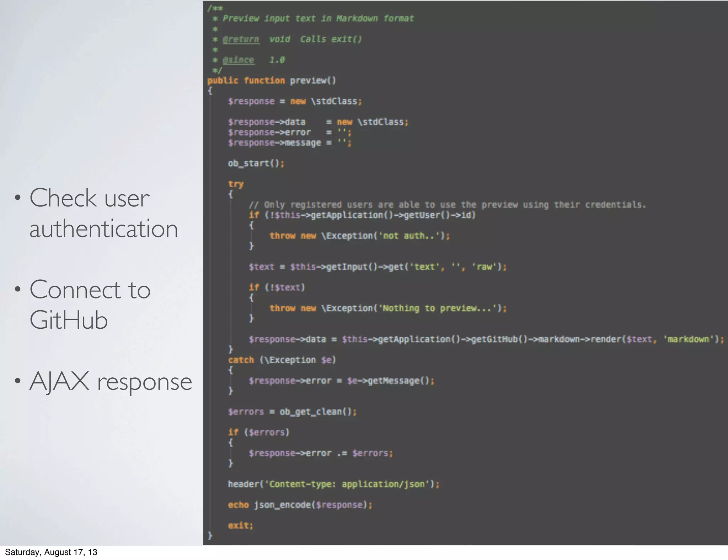Click the 'echo json_encode($response);' line
Image resolution: width=728 pixels, height=560 pixels.
coord(300,505)
